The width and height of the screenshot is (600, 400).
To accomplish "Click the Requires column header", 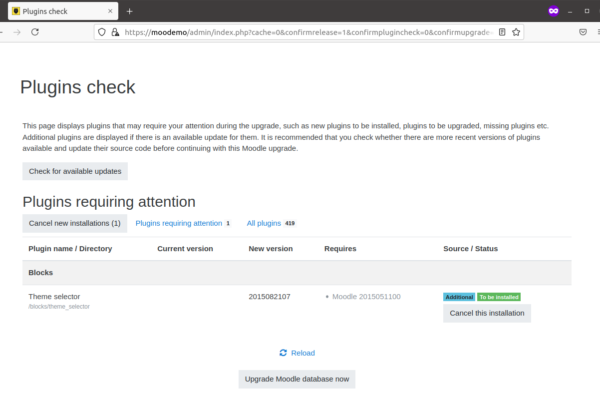I will click(340, 249).
